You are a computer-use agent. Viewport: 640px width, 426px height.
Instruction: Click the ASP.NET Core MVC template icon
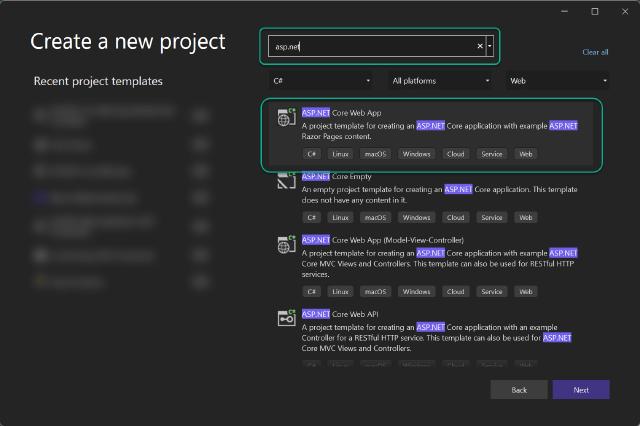coord(285,245)
